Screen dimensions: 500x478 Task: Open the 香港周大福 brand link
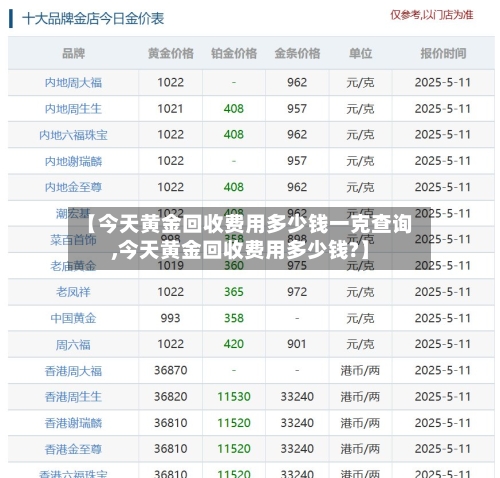[x=73, y=371]
